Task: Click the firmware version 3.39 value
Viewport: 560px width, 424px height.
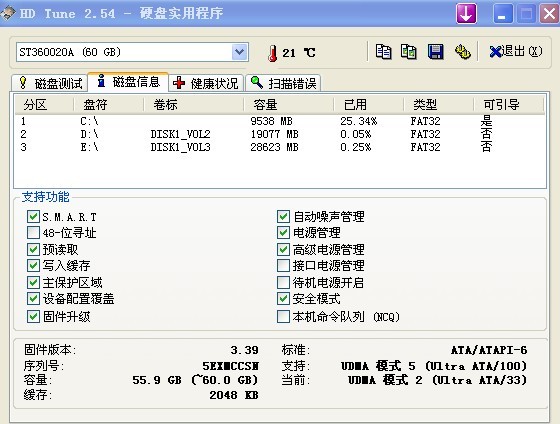Action: [244, 350]
